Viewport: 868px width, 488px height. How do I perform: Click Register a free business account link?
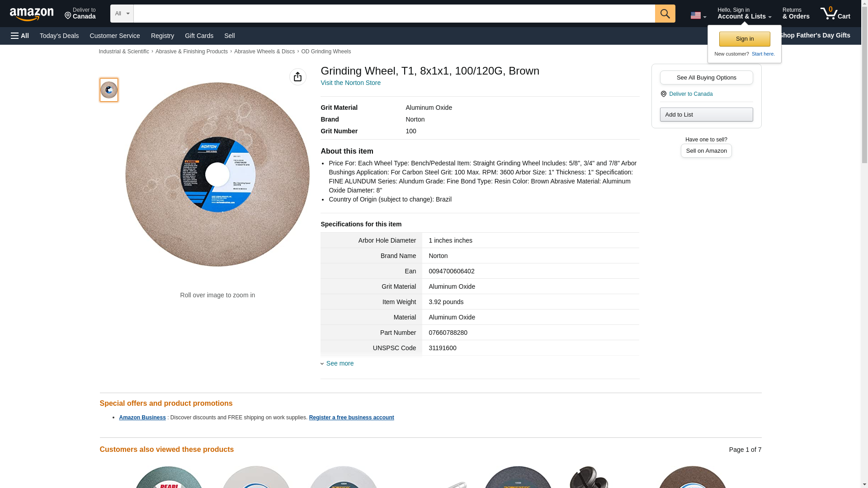point(351,418)
